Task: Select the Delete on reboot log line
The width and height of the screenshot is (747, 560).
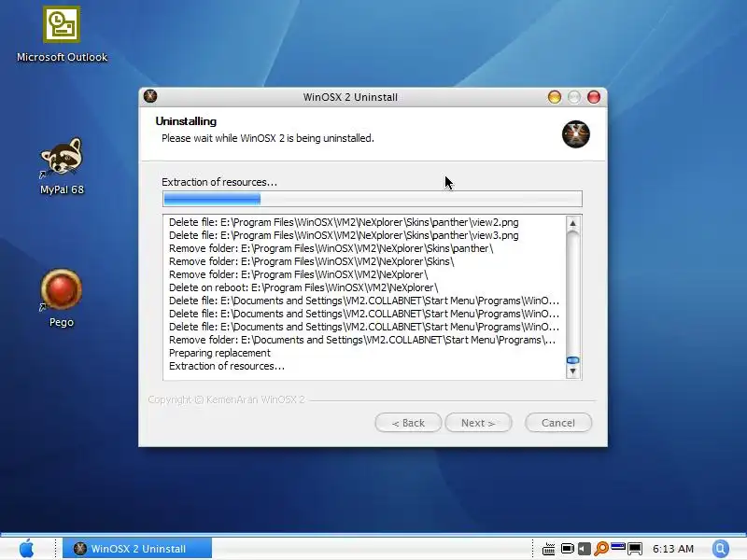Action: click(303, 287)
